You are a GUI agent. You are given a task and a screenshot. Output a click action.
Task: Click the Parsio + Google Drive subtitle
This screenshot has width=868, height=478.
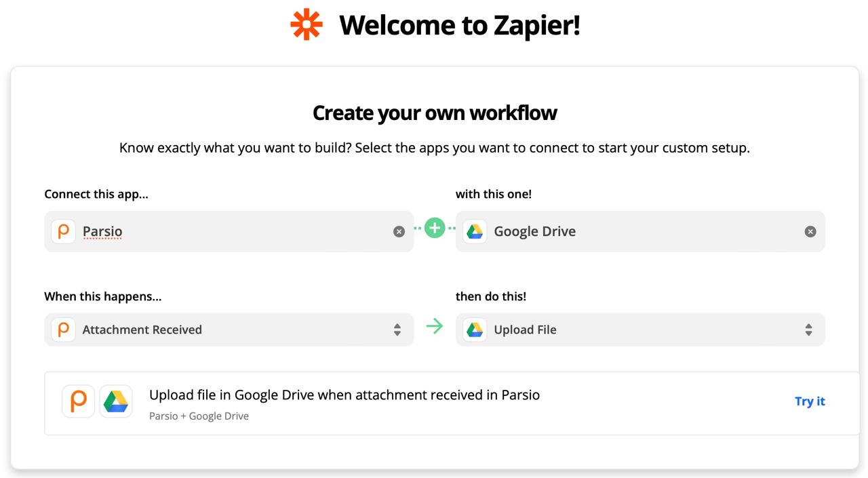tap(199, 416)
